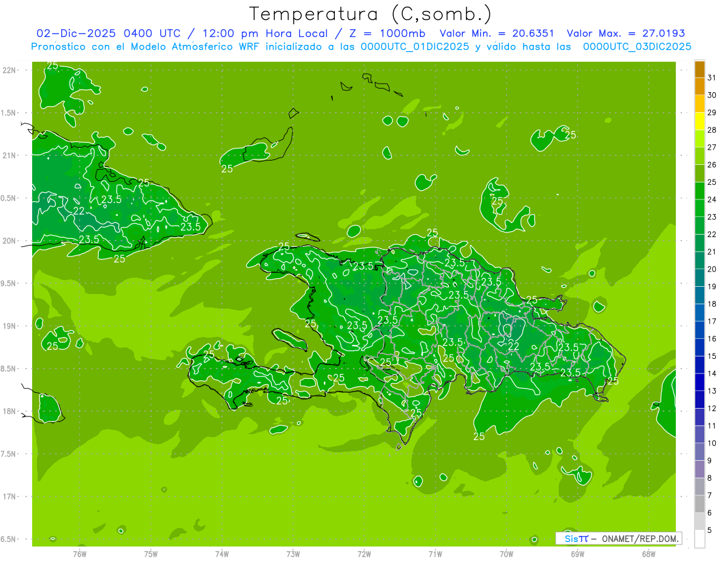Click the '31' colorbar label
This screenshot has height=562, width=728.
[x=712, y=78]
